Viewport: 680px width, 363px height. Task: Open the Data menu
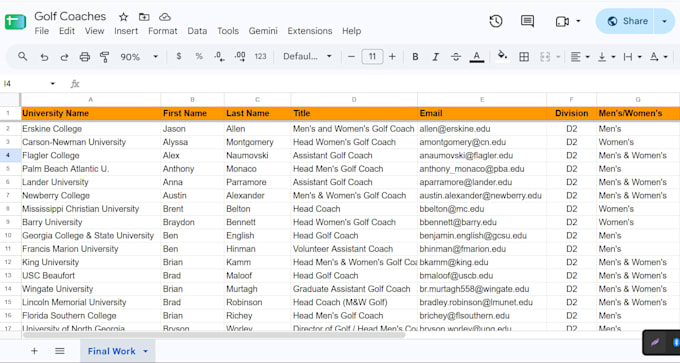(x=197, y=31)
